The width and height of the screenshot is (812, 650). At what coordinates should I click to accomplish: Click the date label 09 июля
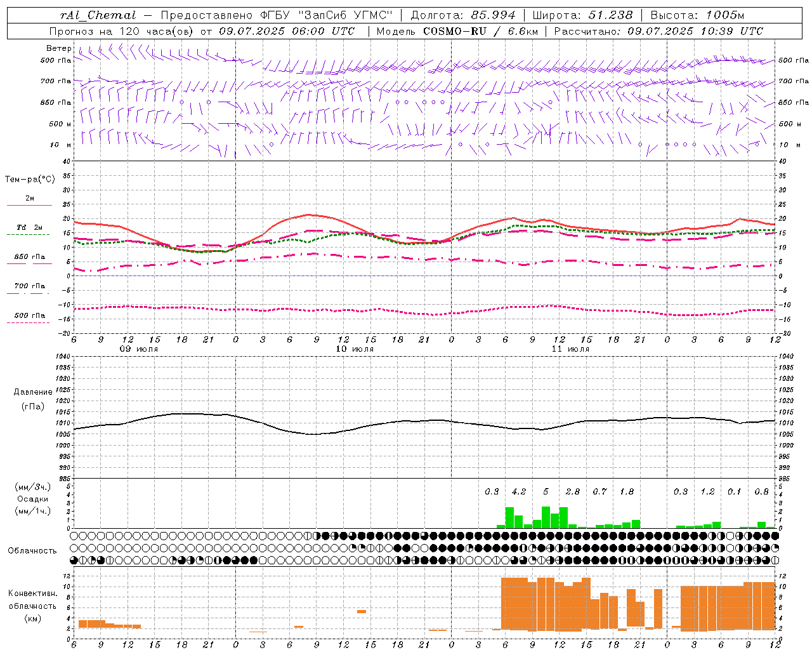(x=139, y=349)
